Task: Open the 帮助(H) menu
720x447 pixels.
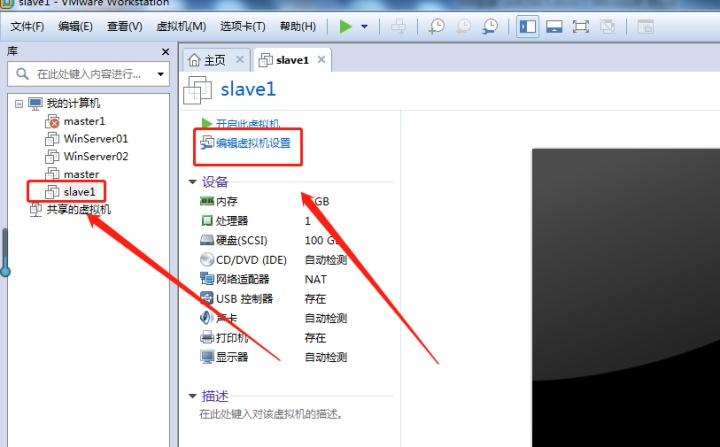Action: click(x=298, y=27)
